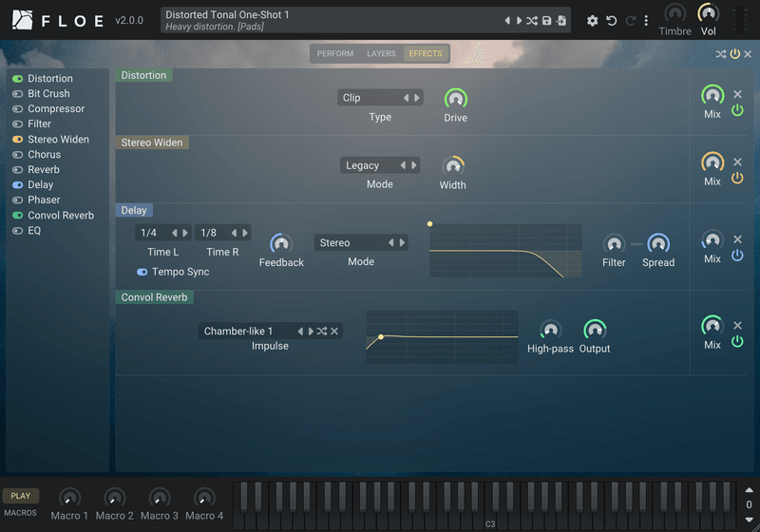Randomize the Convol Reverb impulse
Image resolution: width=760 pixels, height=532 pixels.
[322, 332]
